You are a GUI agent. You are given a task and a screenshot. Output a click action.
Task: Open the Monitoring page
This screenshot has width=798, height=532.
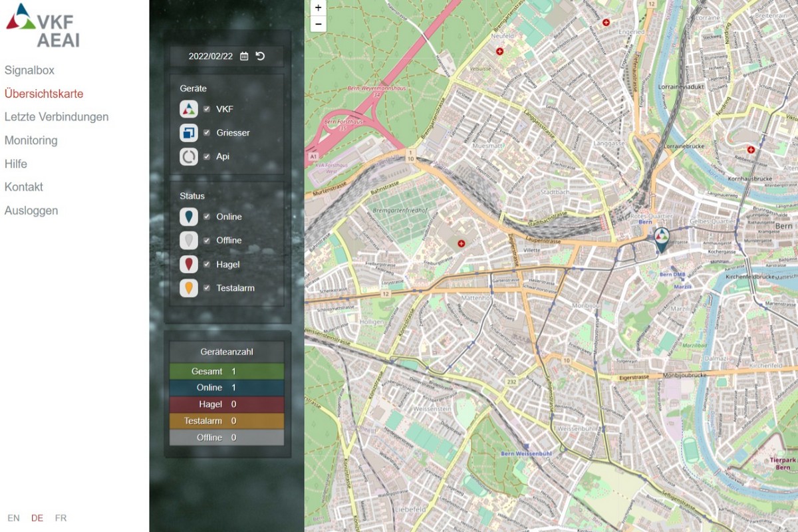pos(31,140)
